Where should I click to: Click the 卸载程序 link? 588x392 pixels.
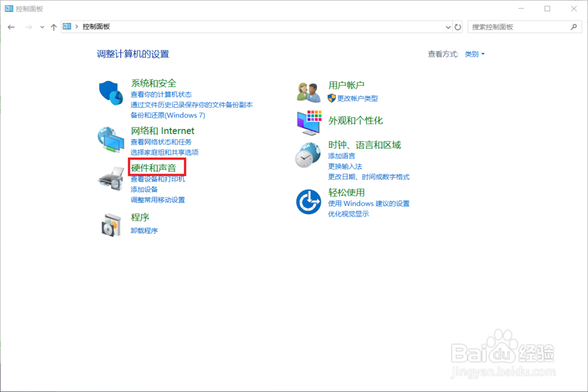click(144, 231)
